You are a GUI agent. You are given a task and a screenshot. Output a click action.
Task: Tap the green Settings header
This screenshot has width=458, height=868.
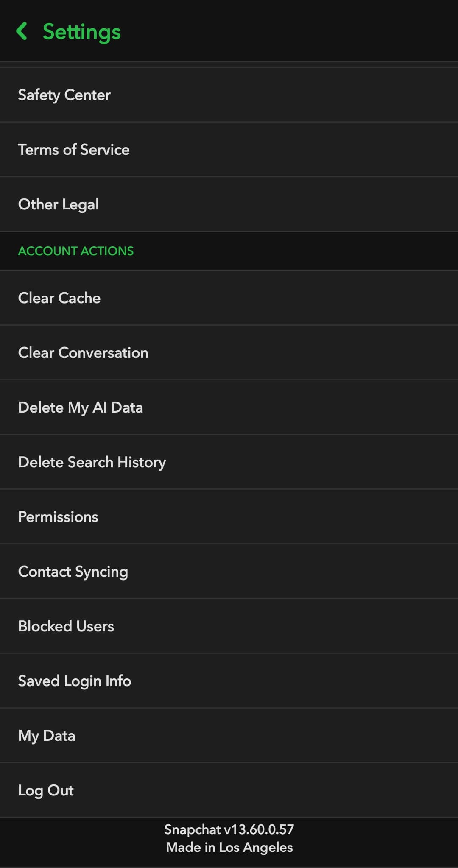click(81, 31)
